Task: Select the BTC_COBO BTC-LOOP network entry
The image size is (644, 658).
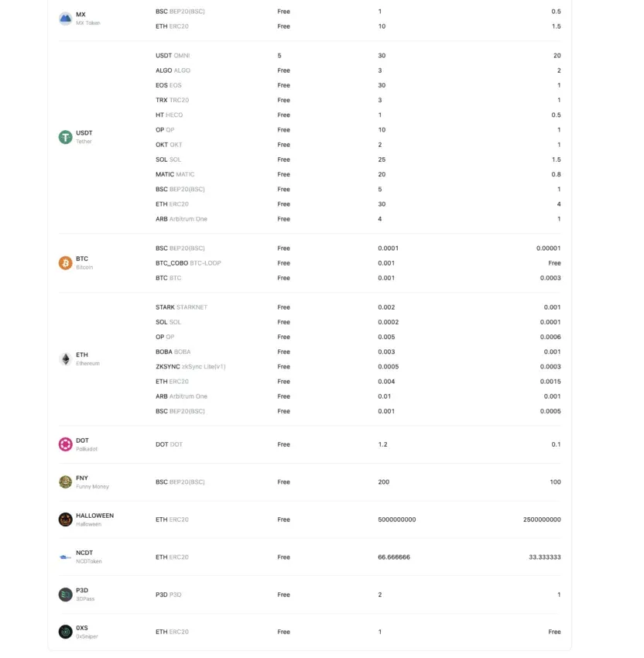Action: pos(188,263)
